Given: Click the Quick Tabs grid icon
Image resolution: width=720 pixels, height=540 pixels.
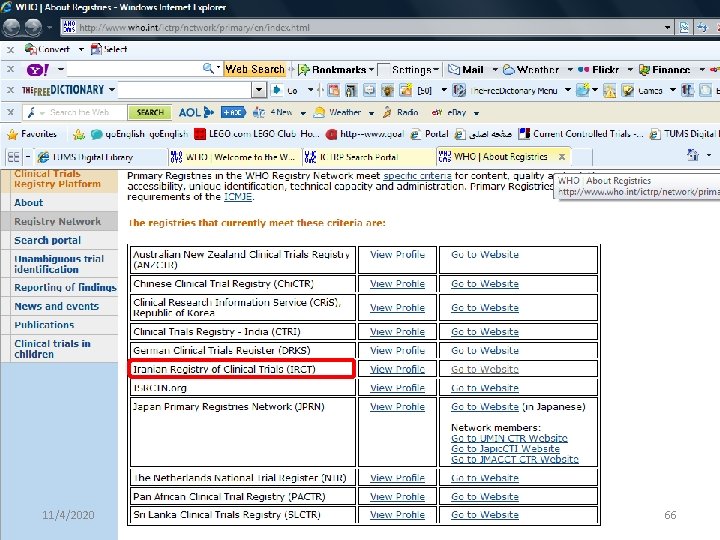Looking at the screenshot, I should pyautogui.click(x=13, y=158).
